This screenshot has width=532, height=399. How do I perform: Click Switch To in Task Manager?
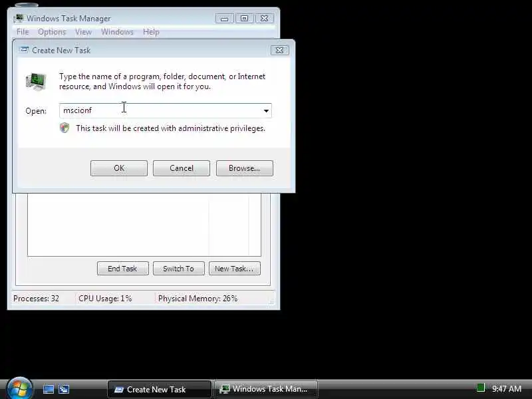pyautogui.click(x=178, y=269)
